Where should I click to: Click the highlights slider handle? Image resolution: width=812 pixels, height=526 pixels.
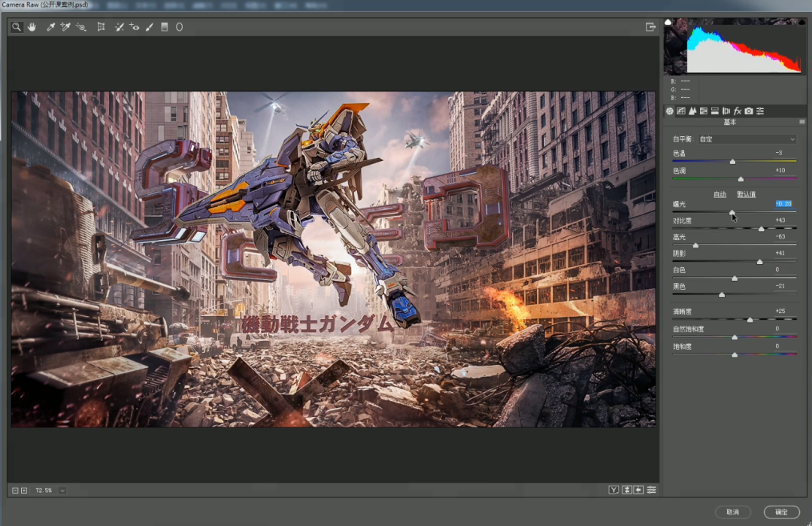pyautogui.click(x=695, y=245)
